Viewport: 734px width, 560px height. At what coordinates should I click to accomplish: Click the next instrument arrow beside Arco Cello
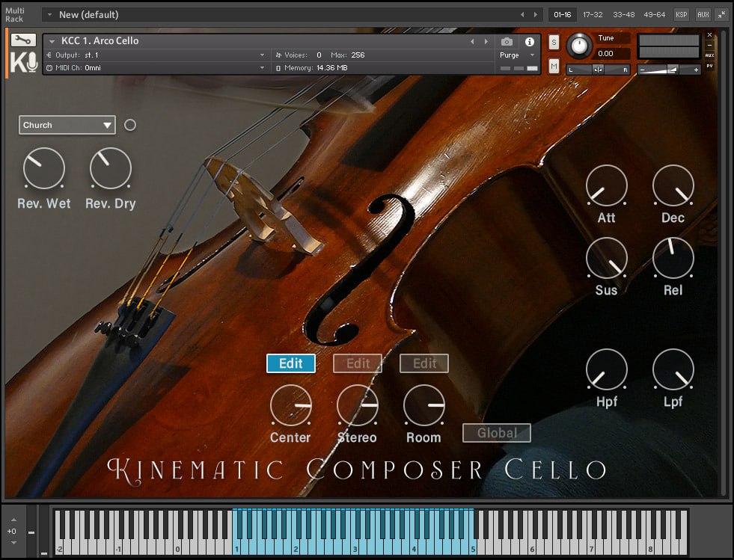pos(486,42)
